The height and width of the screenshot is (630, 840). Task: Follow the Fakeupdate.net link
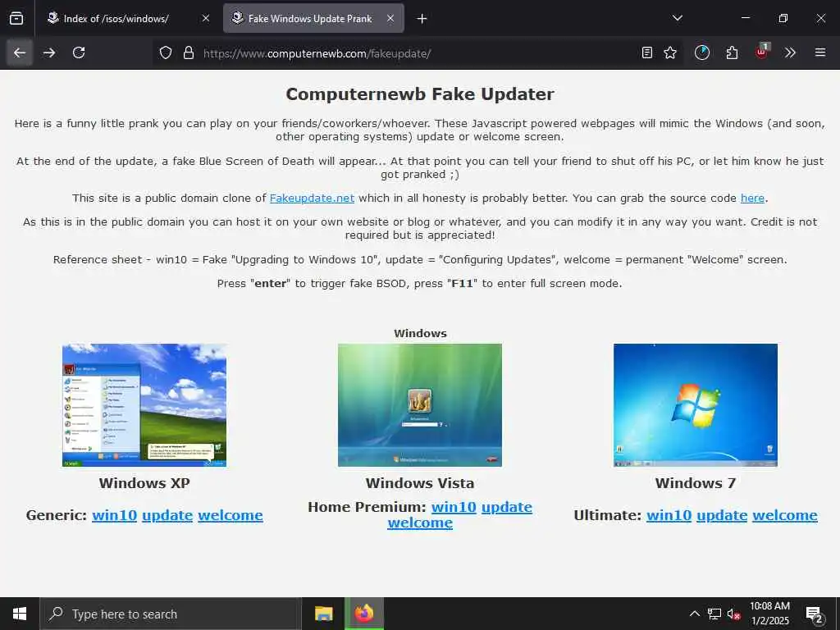[312, 199]
